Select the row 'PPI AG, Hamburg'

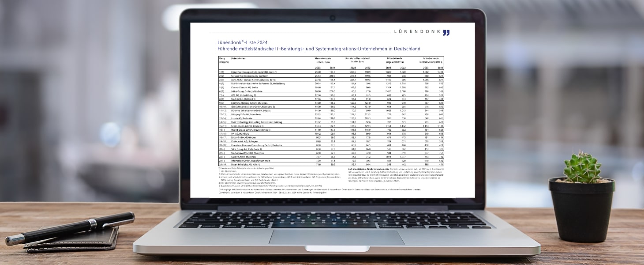tap(331, 134)
